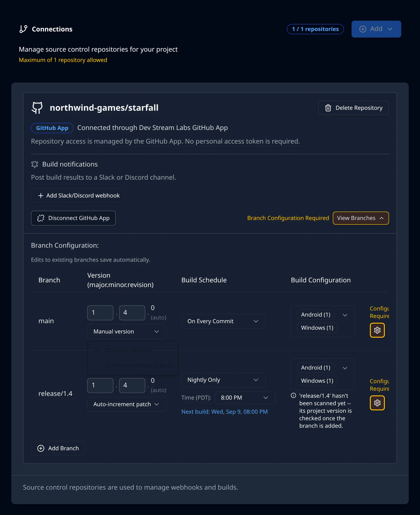Click the Build notifications bell icon
The width and height of the screenshot is (420, 515).
(35, 164)
